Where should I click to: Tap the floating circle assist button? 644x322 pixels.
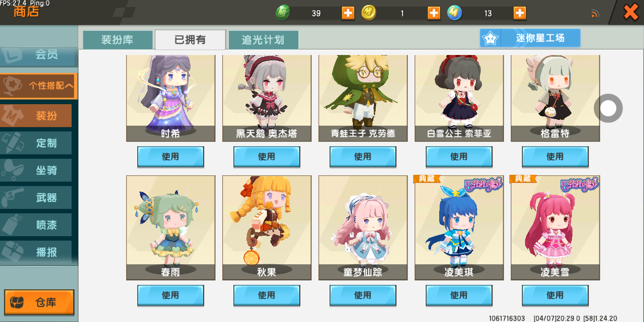tap(608, 108)
